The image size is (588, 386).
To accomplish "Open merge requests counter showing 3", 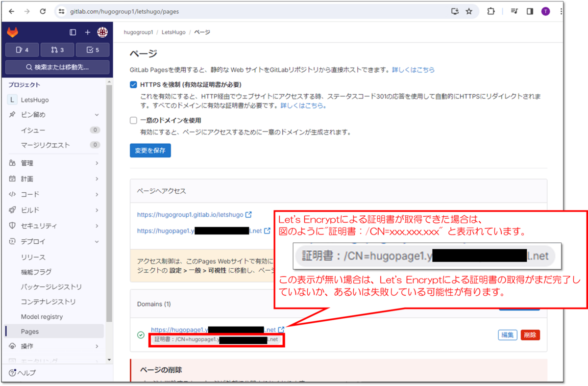I will [x=57, y=50].
